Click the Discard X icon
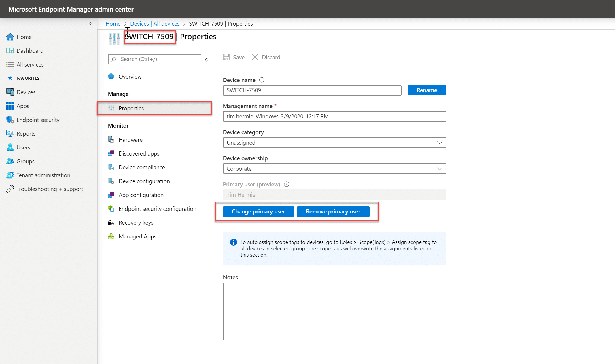The height and width of the screenshot is (364, 615). click(x=255, y=57)
